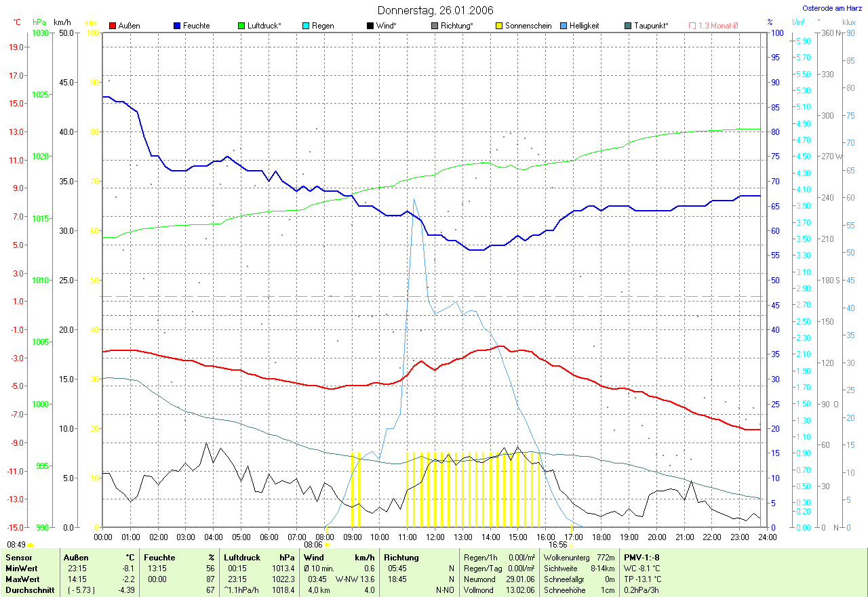The width and height of the screenshot is (868, 597).
Task: Open the Osterode am Harz link
Action: click(x=832, y=8)
